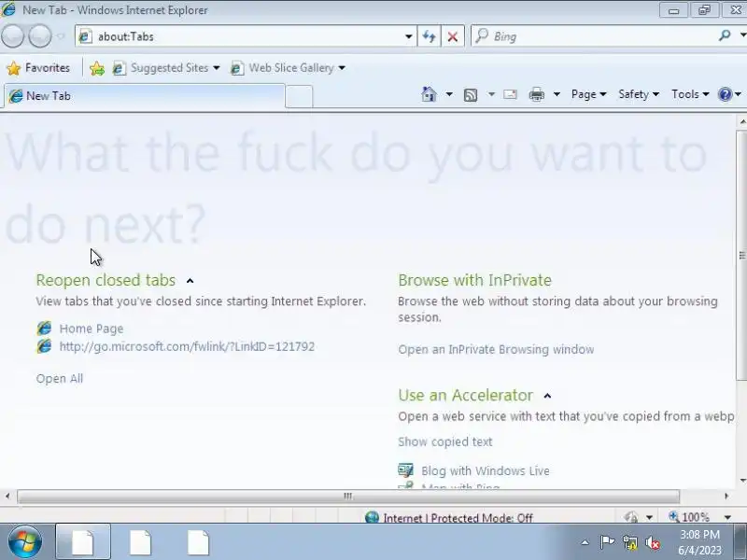Collapse the Use an Accelerator section

tap(547, 396)
